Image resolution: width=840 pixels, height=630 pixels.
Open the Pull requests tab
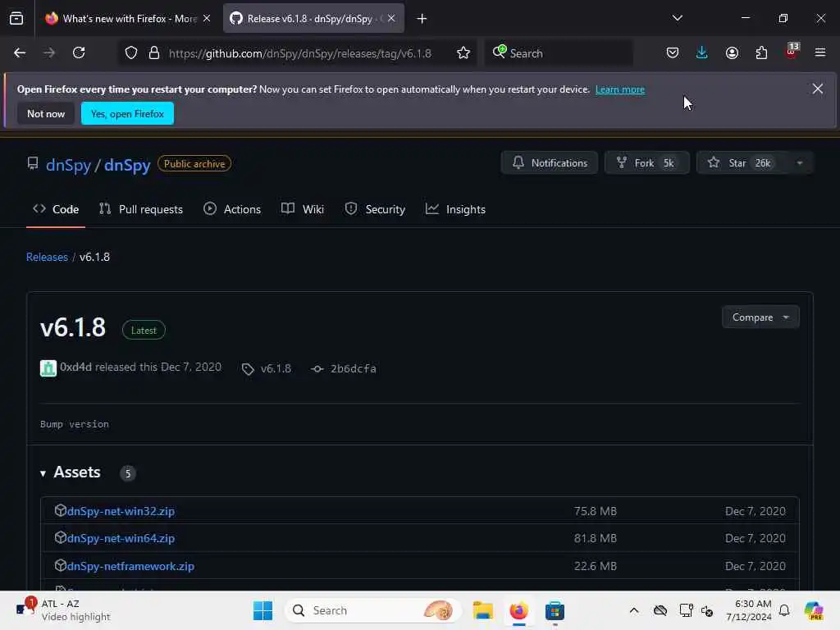(x=141, y=209)
